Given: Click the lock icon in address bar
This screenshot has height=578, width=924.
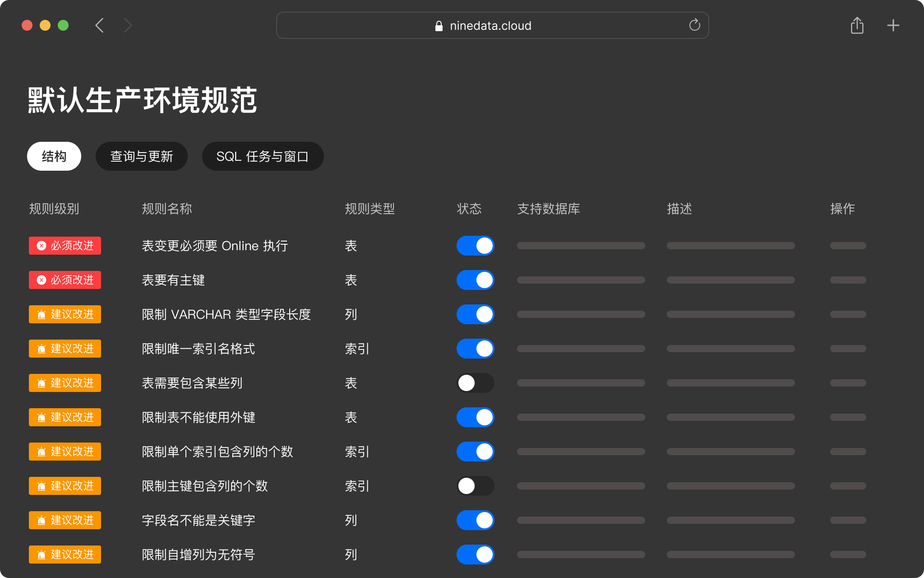Looking at the screenshot, I should (x=439, y=26).
